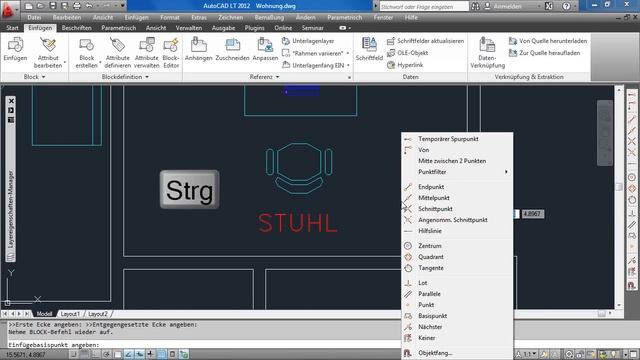Click the Save icon in quick access toolbar
Viewport: 640px width, 360px height.
(x=53, y=6)
